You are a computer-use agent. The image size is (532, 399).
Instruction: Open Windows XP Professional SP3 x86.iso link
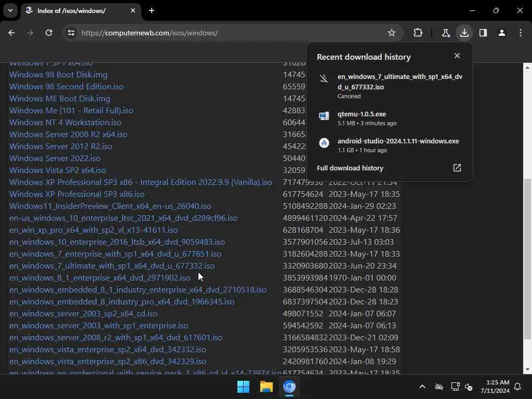coord(77,194)
